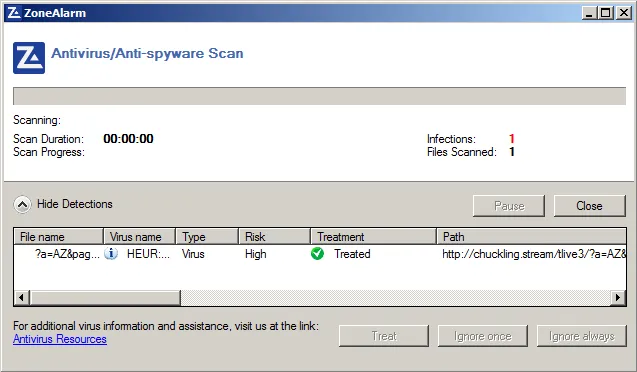Click the horizontal scrollbar left arrow
Image resolution: width=637 pixels, height=372 pixels.
22,298
